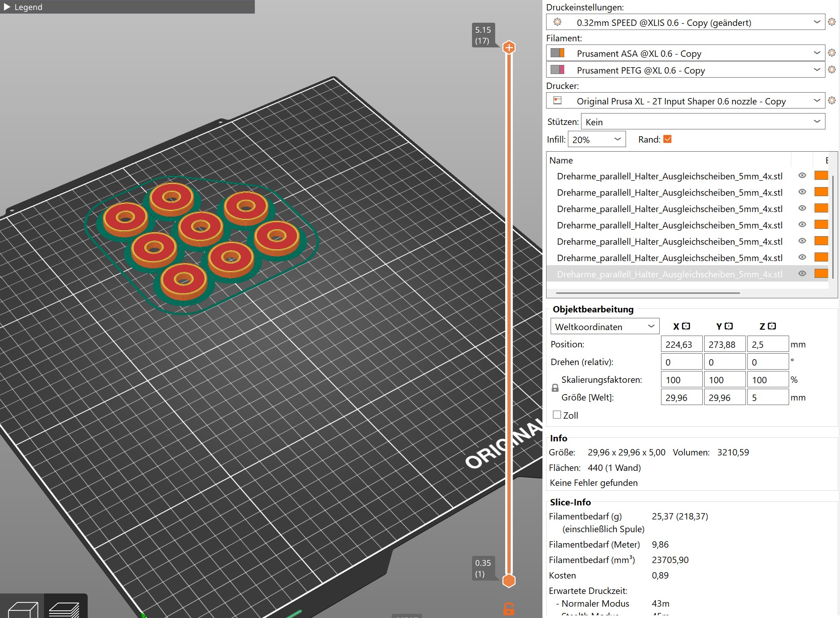Click the Größe Y field 29,96
Viewport: 840px width, 618px height.
[x=725, y=397]
